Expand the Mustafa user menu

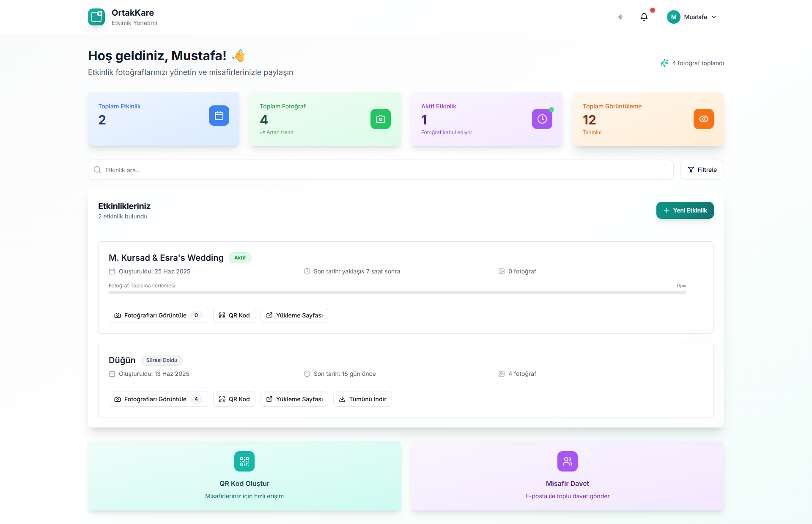point(692,17)
